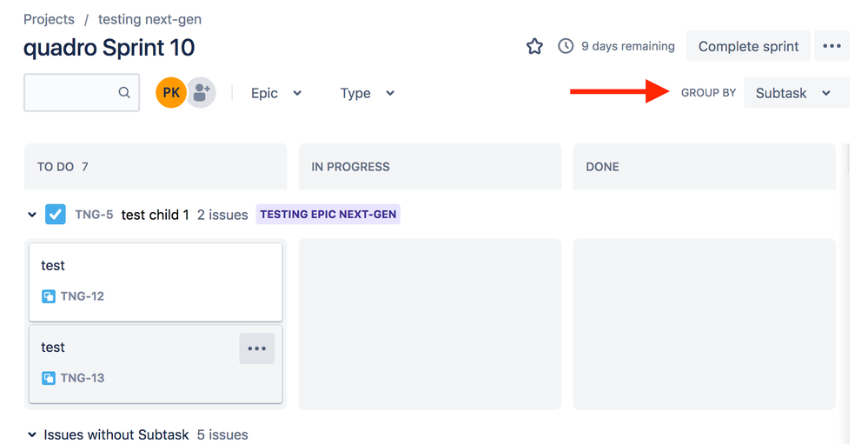Click the subtask icon on TNG-13

[x=48, y=378]
